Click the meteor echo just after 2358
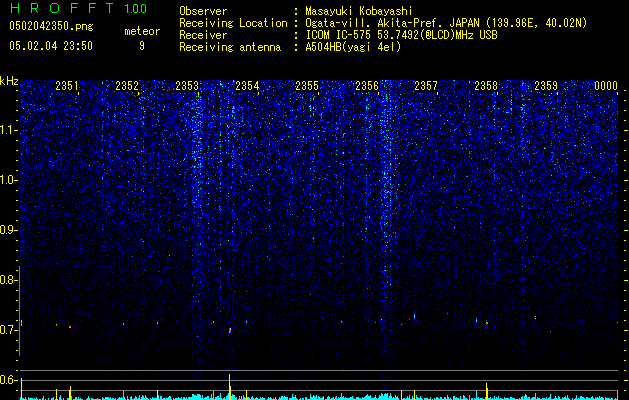 pos(487,323)
